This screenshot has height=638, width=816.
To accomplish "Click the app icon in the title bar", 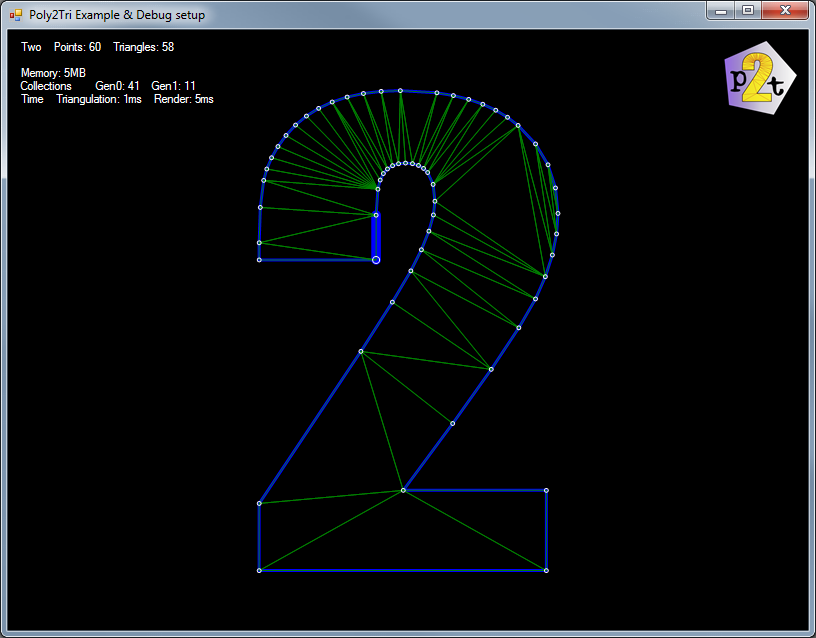I will [16, 15].
